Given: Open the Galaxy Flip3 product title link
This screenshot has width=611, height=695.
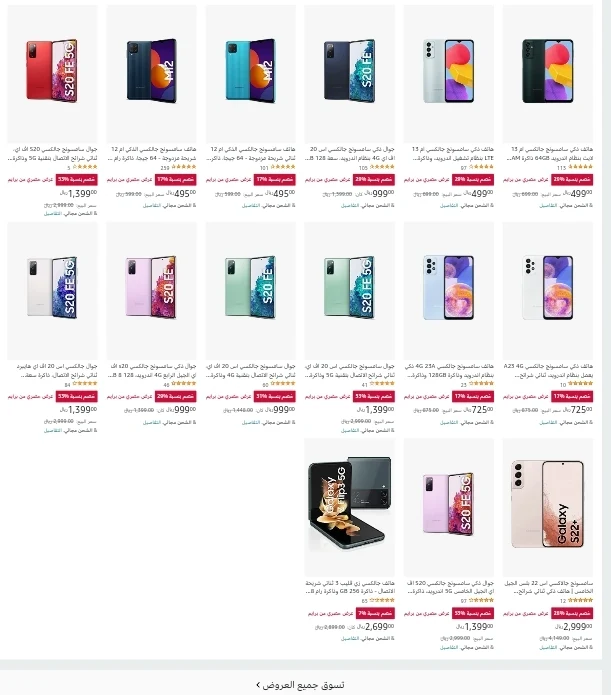Looking at the screenshot, I should pyautogui.click(x=349, y=587).
